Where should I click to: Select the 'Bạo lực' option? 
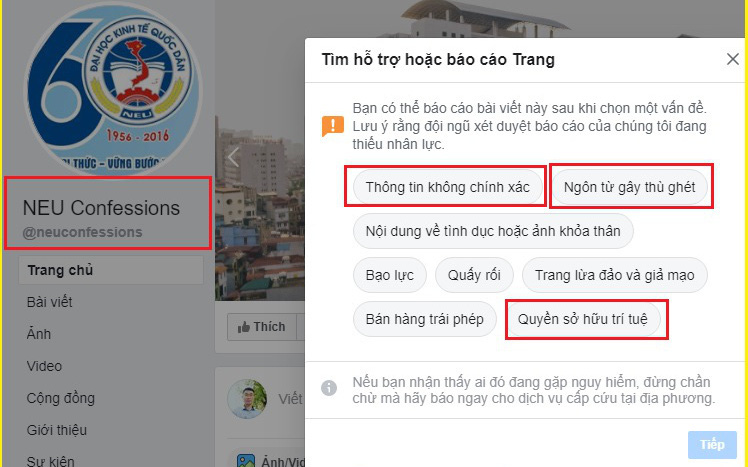[x=389, y=275]
